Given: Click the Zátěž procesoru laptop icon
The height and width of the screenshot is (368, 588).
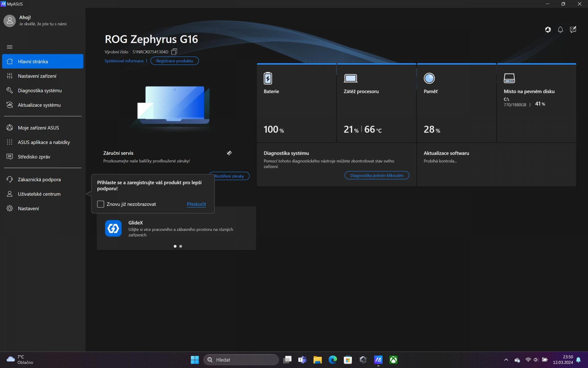Looking at the screenshot, I should click(350, 78).
